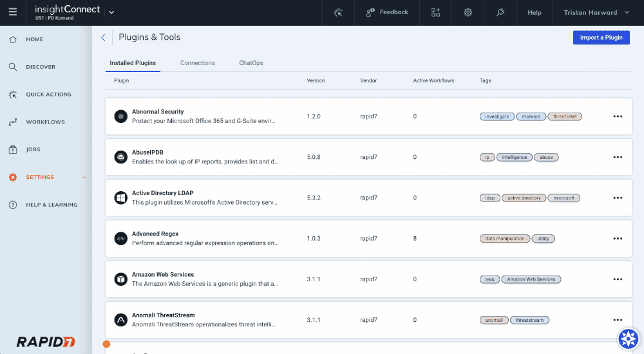This screenshot has width=644, height=354.
Task: Open the Help menu in header
Action: click(x=535, y=13)
